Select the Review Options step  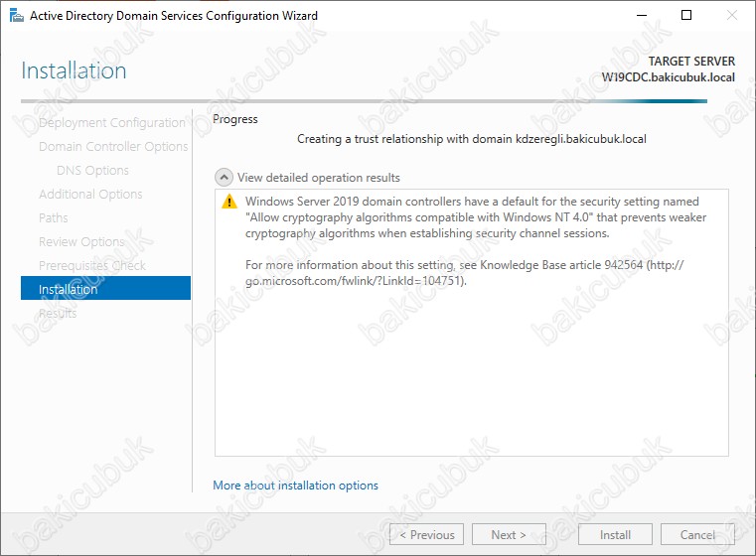coord(81,241)
